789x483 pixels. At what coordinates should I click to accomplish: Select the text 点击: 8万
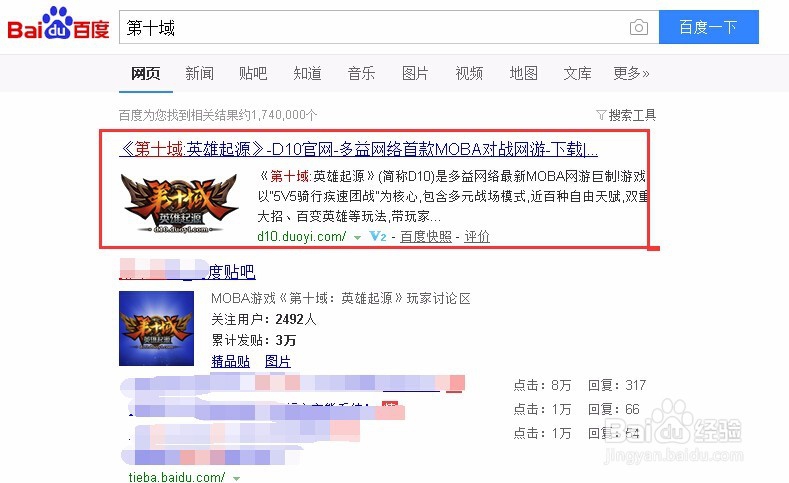pyautogui.click(x=542, y=385)
